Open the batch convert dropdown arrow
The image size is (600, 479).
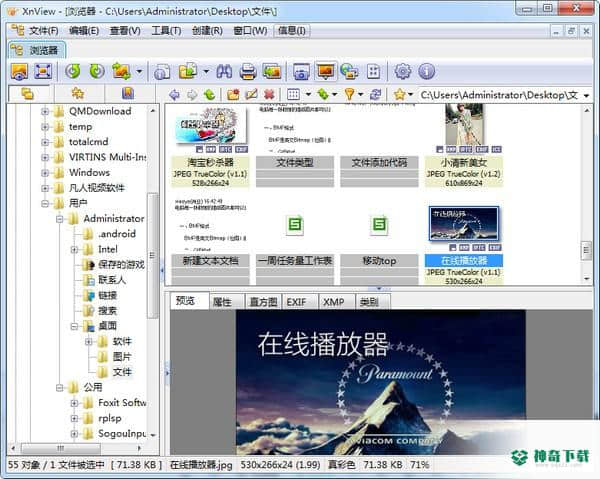pos(206,72)
